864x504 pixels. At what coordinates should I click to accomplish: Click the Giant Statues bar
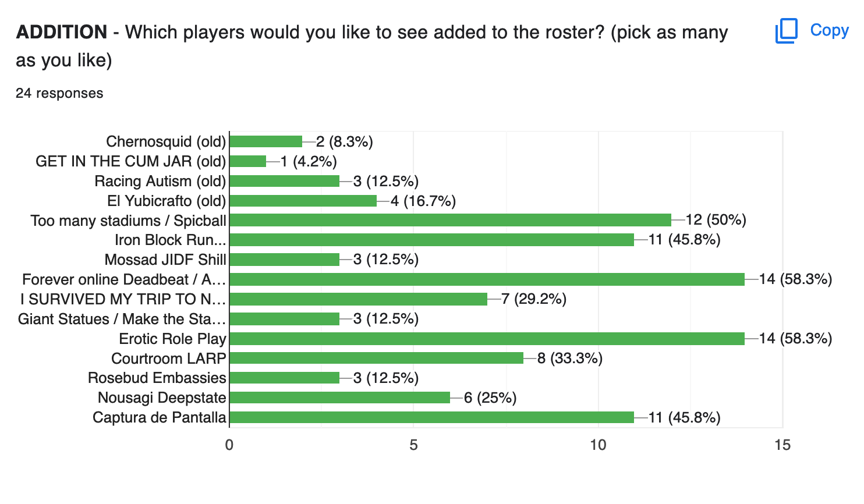[x=285, y=319]
